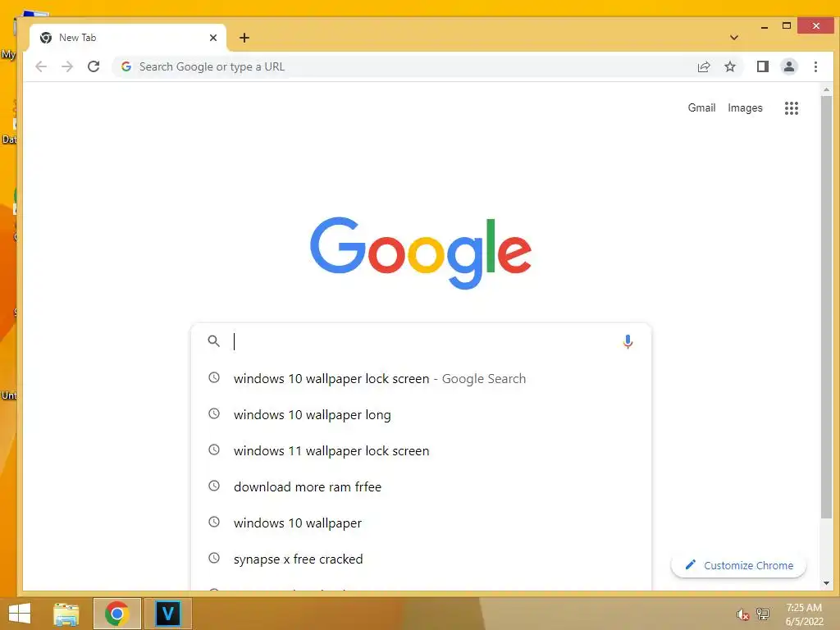Image resolution: width=840 pixels, height=630 pixels.
Task: Select suggestion windows 10 wallpaper long
Action: tap(421, 414)
